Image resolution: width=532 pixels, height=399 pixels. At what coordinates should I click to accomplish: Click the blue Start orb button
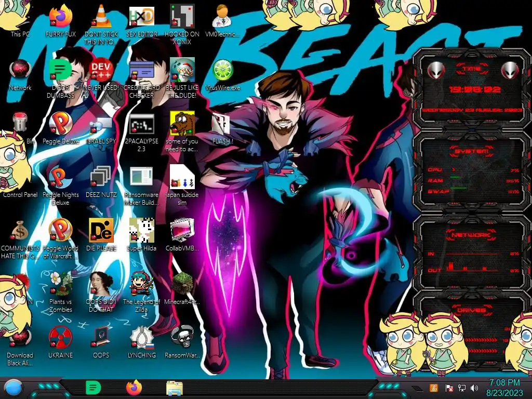pyautogui.click(x=14, y=388)
